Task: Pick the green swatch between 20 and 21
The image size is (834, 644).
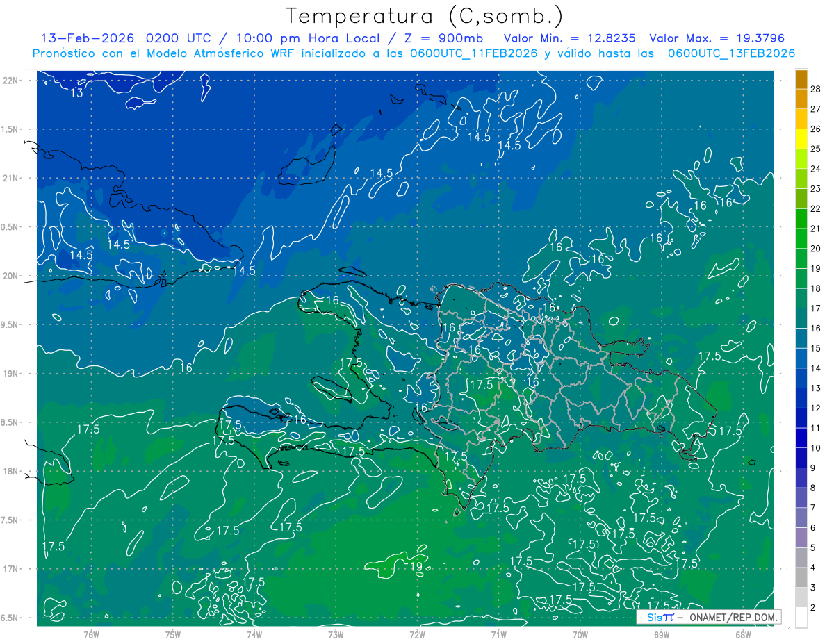Action: pyautogui.click(x=801, y=239)
